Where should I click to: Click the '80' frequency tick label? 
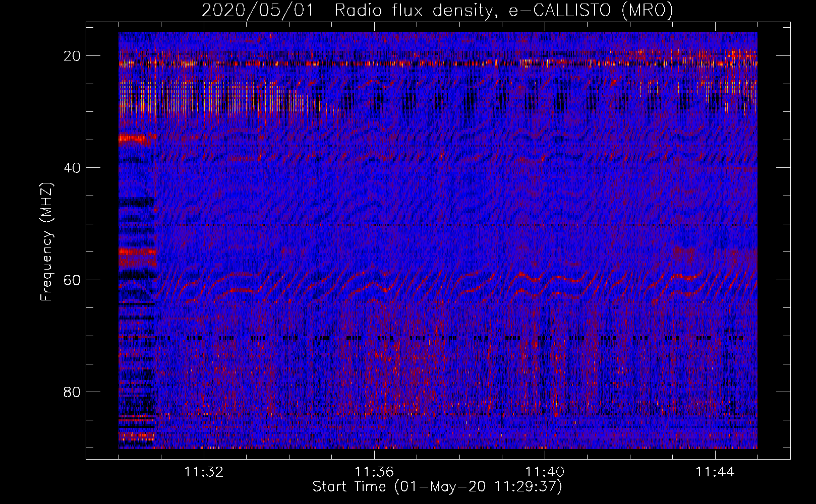pyautogui.click(x=72, y=392)
